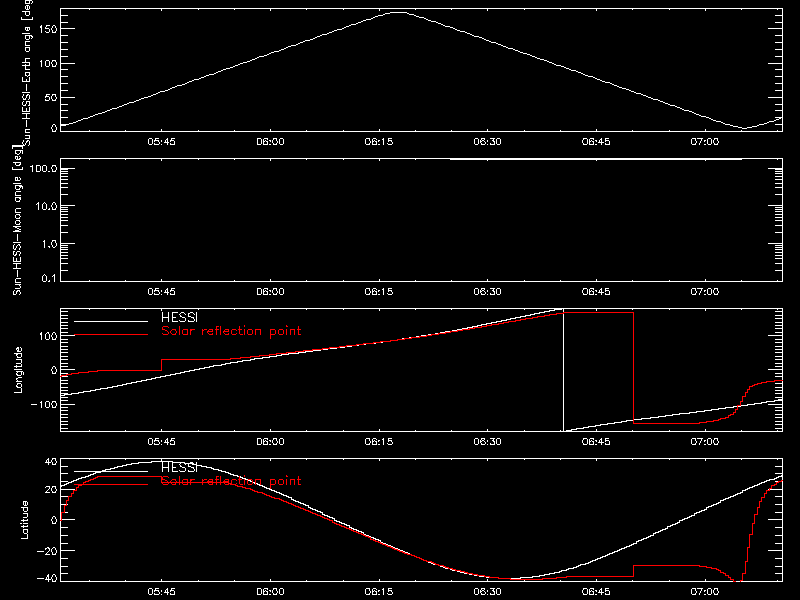This screenshot has width=800, height=600.
Task: Click 06:30 label under Longitude plot
Action: pyautogui.click(x=487, y=442)
